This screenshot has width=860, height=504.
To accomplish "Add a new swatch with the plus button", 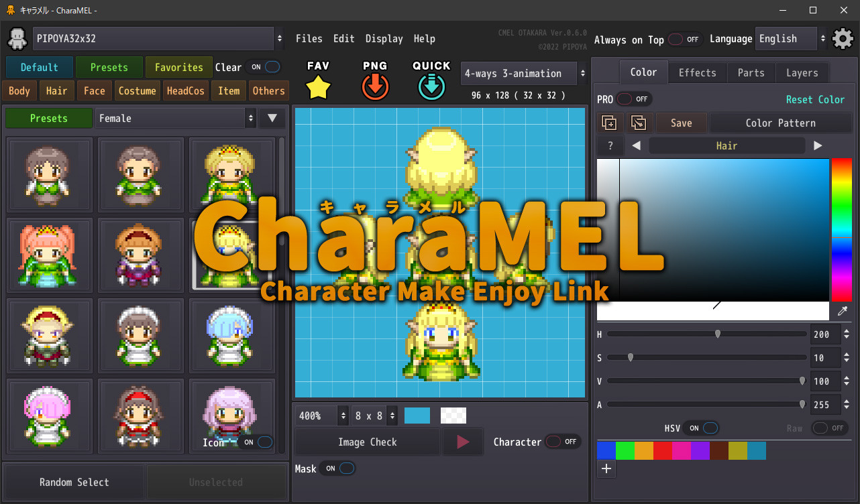I will pos(606,469).
